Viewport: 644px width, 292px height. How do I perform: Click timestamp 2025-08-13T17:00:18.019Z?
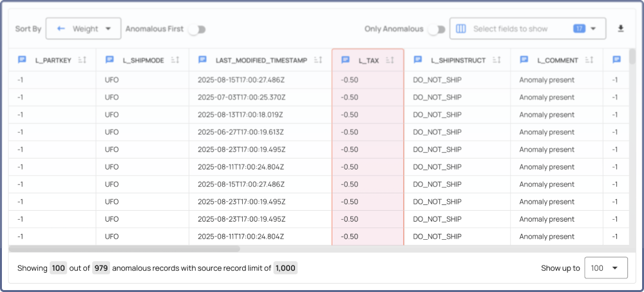click(x=240, y=115)
